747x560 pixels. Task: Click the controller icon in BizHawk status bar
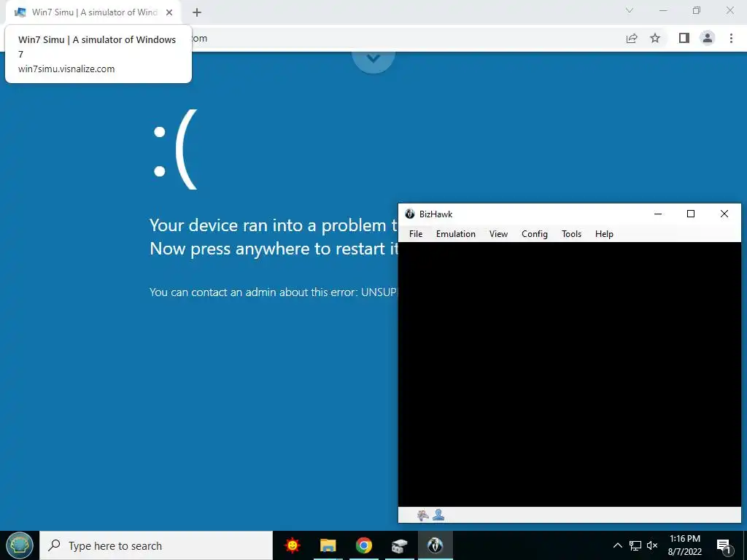coord(422,515)
